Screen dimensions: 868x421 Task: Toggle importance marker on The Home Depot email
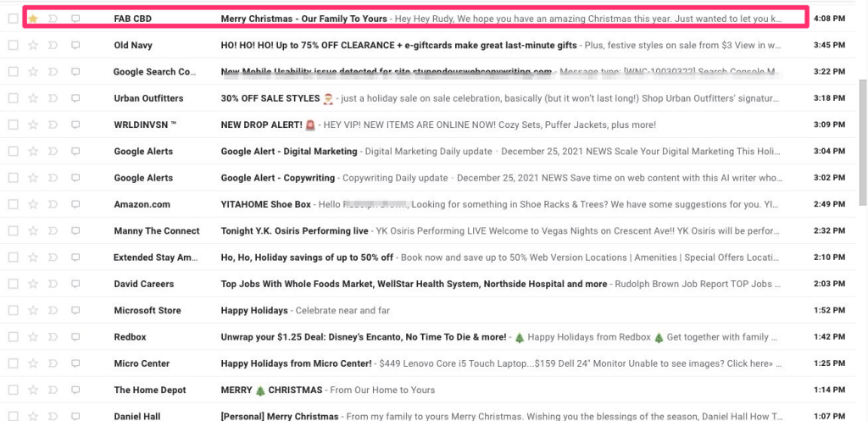pyautogui.click(x=53, y=391)
